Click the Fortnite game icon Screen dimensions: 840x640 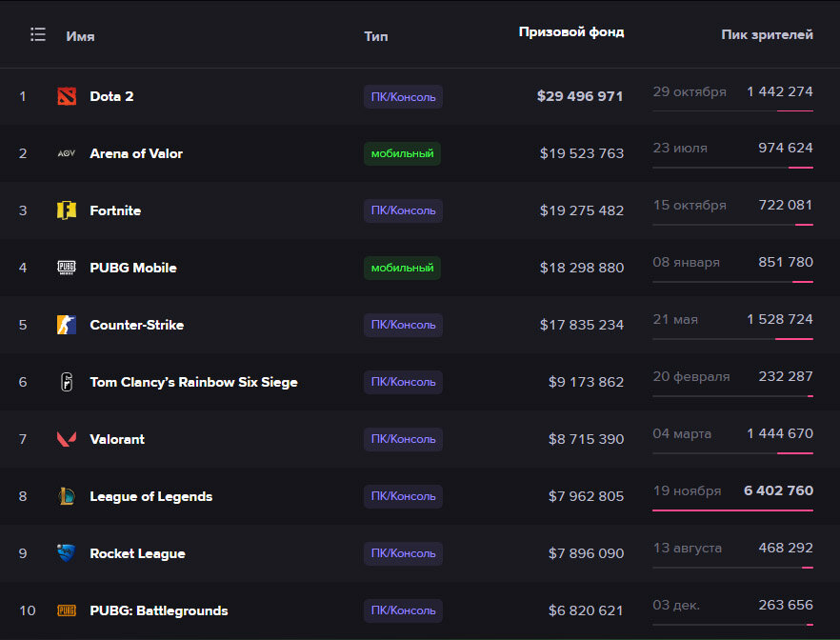pyautogui.click(x=66, y=210)
